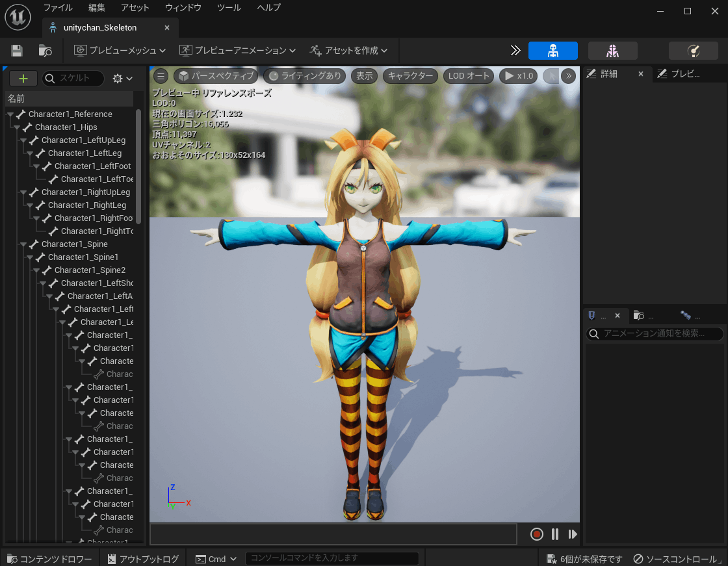Open the ファイル menu
Viewport: 728px width, 566px height.
pos(58,8)
